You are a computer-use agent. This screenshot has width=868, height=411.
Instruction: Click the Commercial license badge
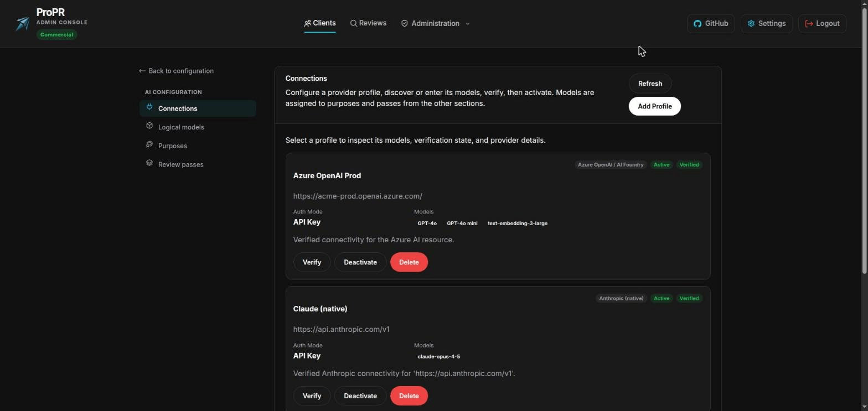coord(56,35)
